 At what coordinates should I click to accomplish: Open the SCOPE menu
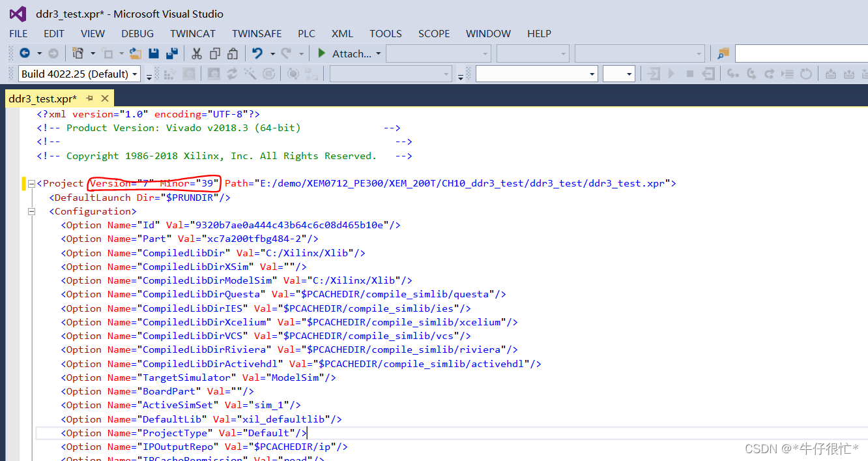point(434,33)
